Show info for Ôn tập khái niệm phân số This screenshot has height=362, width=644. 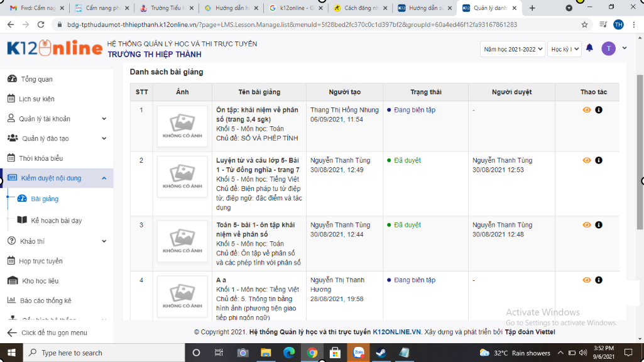pyautogui.click(x=599, y=110)
